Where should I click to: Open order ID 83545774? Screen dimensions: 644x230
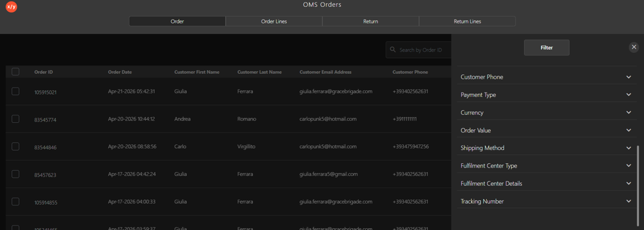click(x=45, y=120)
